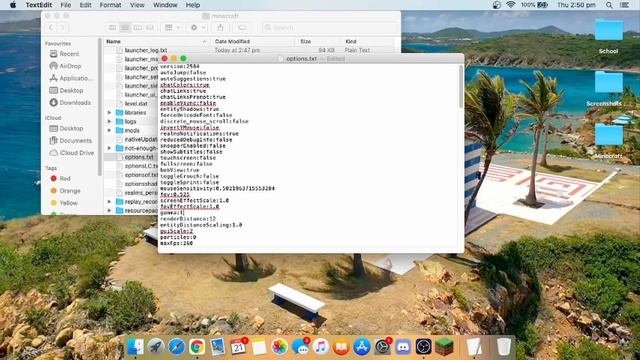640x360 pixels.
Task: Open Discord from the Dock
Action: point(403,347)
